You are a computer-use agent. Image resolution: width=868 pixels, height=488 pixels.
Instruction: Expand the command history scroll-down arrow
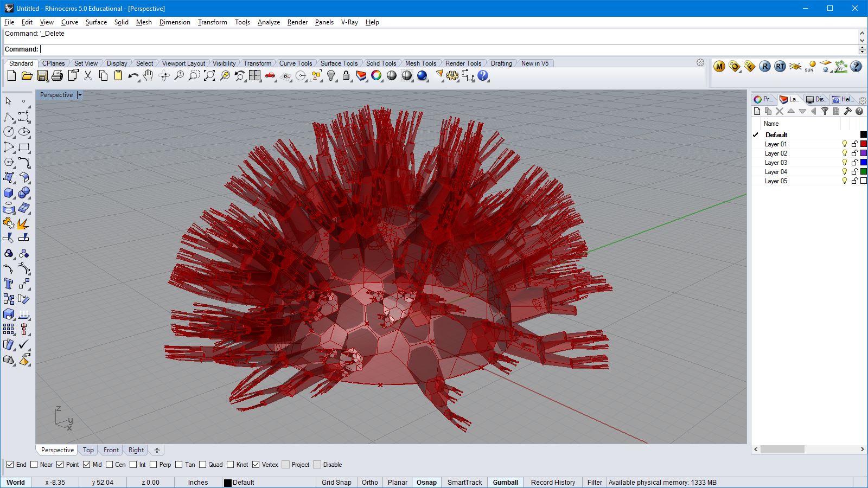point(862,41)
